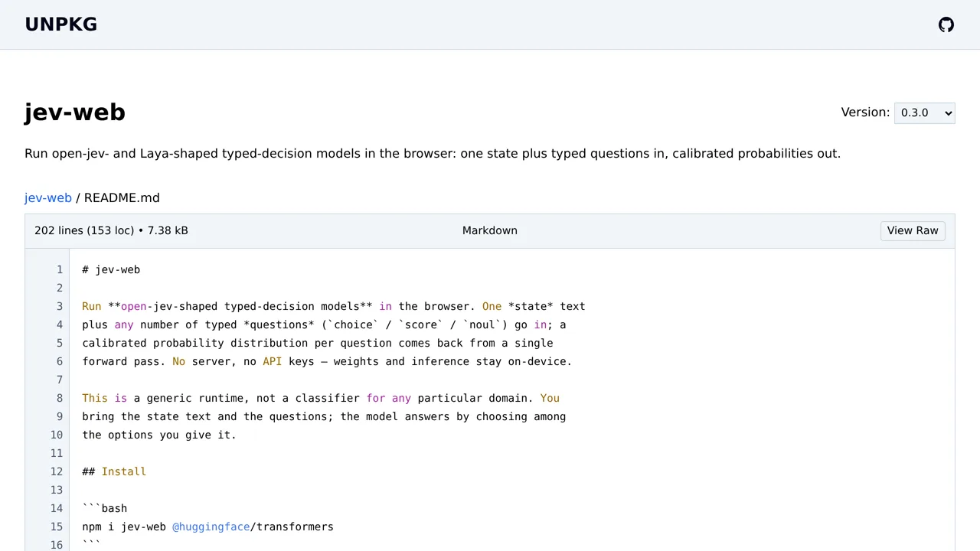
Task: Select line number 6
Action: 59,361
